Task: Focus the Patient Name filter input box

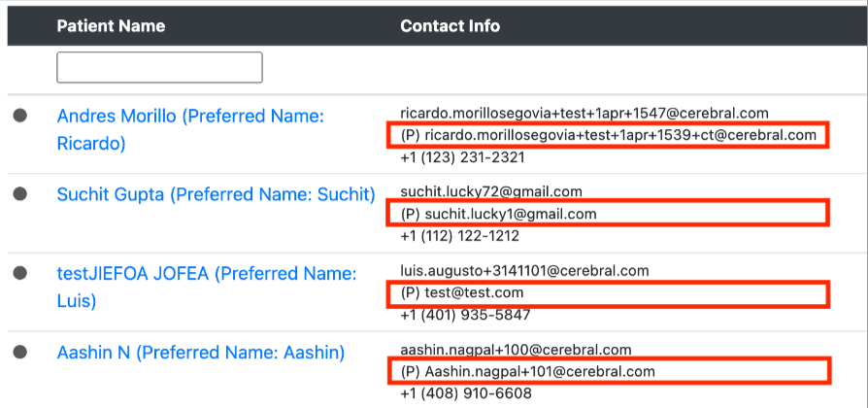Action: (x=159, y=68)
